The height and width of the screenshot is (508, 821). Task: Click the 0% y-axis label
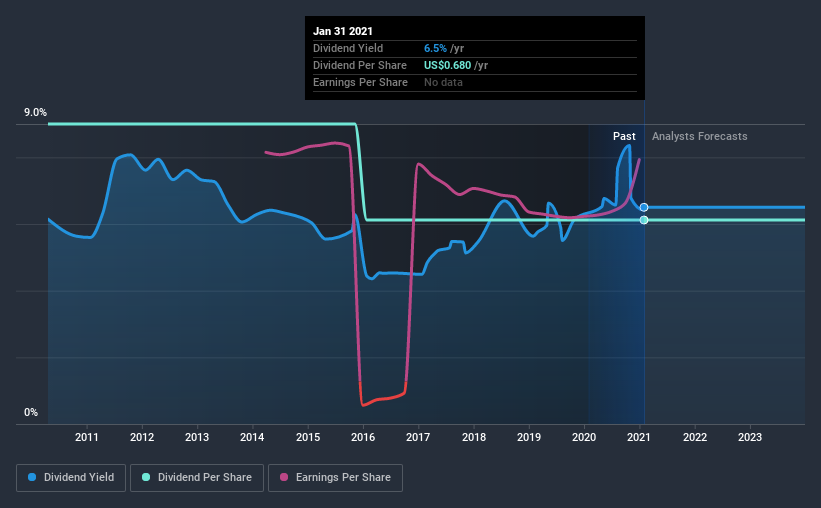[31, 413]
